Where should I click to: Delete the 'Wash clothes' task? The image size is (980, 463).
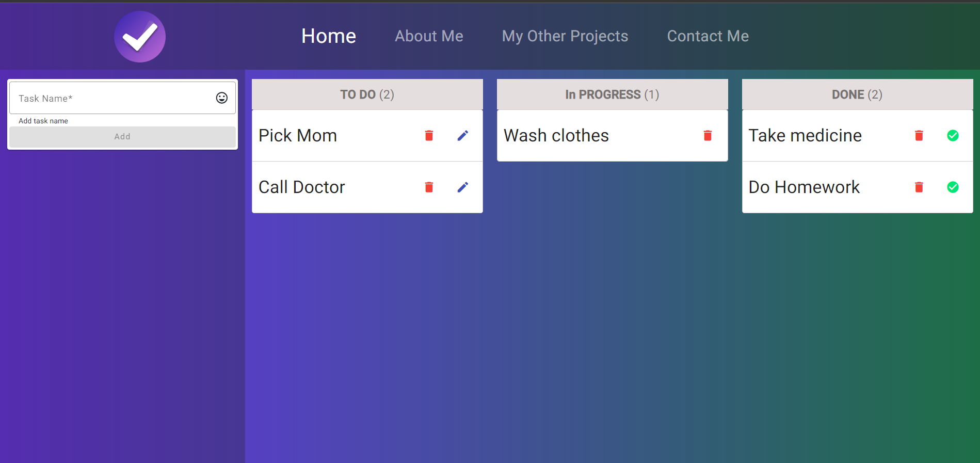click(x=708, y=135)
